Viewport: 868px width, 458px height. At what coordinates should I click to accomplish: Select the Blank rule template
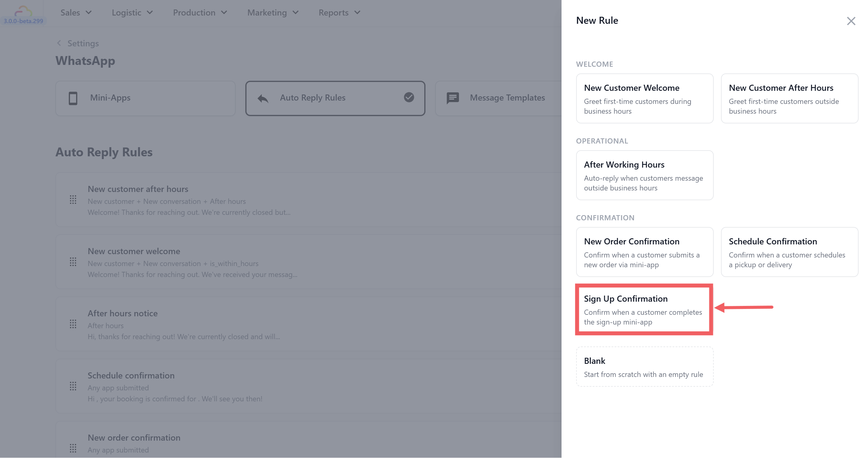point(644,367)
